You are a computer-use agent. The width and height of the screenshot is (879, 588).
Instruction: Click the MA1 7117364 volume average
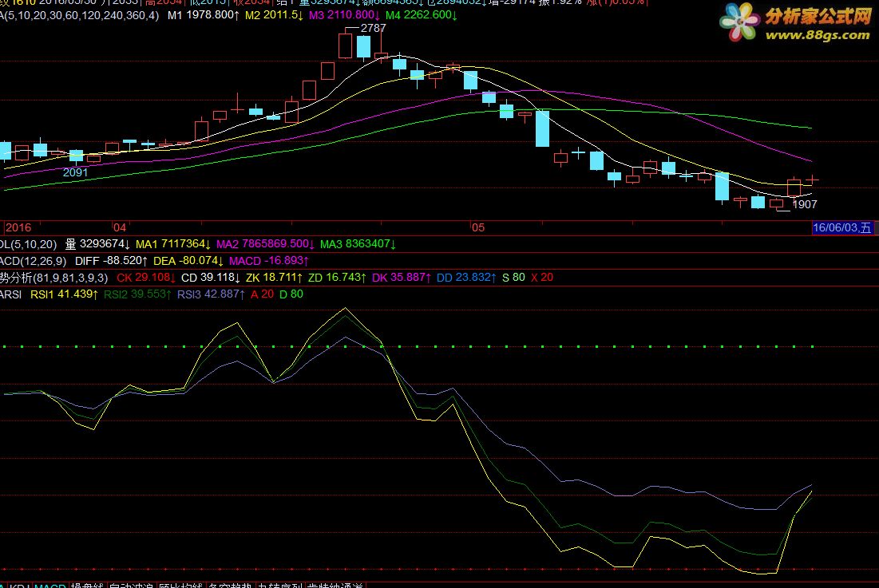click(x=173, y=244)
